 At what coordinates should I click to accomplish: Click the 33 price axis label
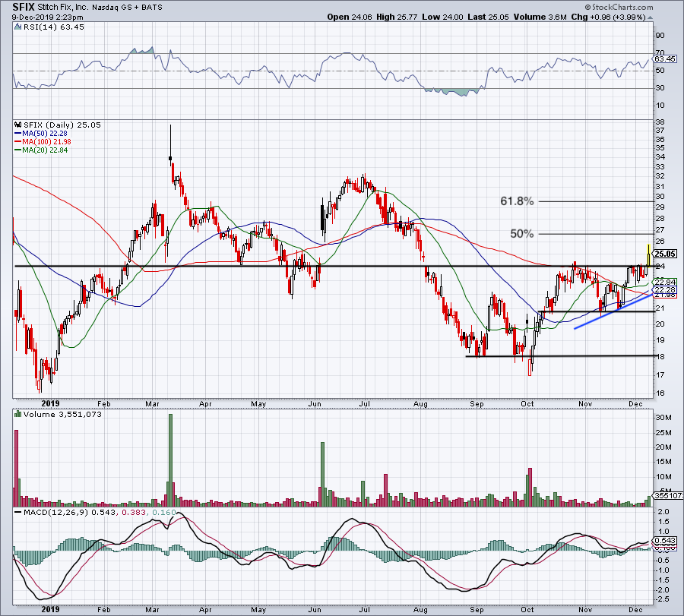tap(660, 167)
